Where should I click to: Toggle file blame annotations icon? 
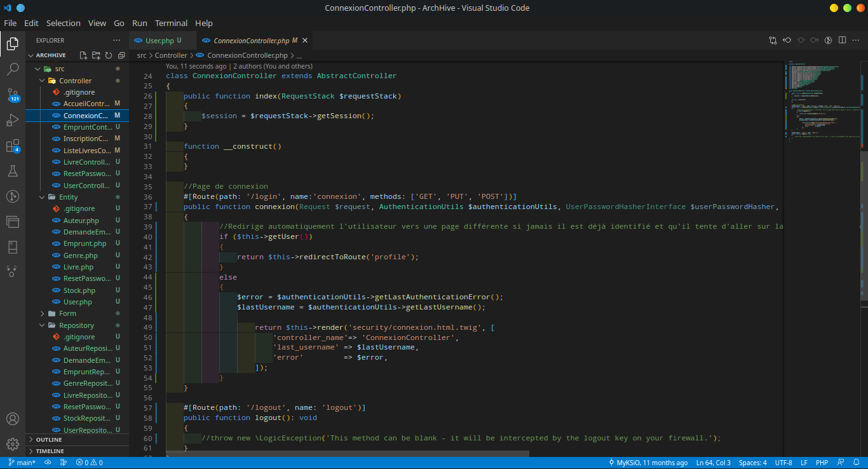(828, 40)
